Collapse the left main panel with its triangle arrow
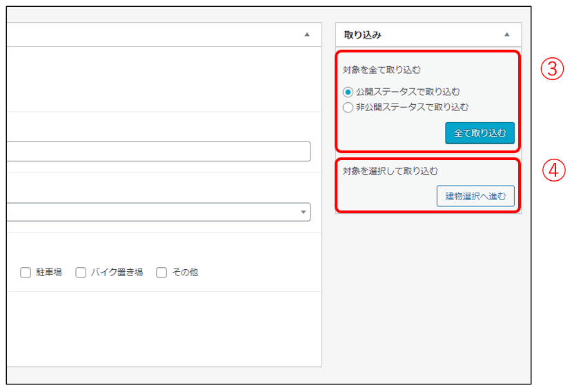This screenshot has height=392, width=572. click(x=307, y=35)
